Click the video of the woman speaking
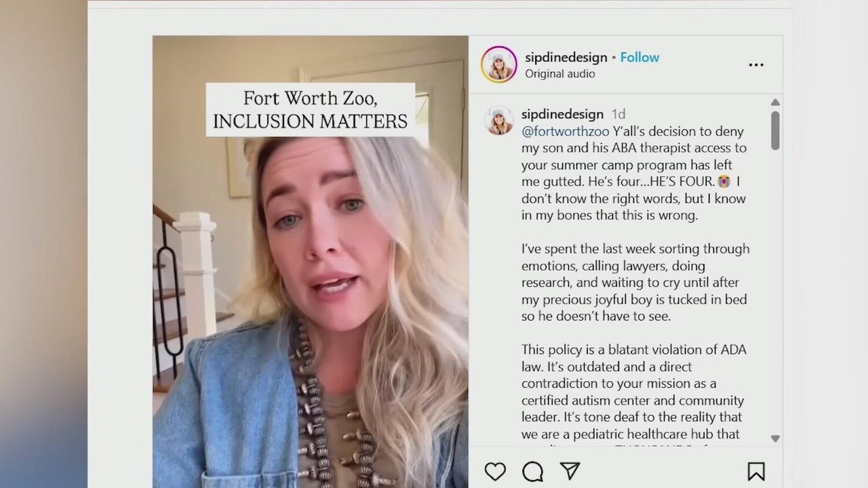The height and width of the screenshot is (488, 868). pos(311,262)
